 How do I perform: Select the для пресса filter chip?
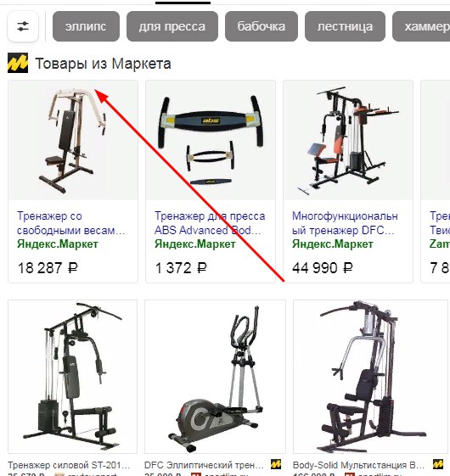coord(172,26)
